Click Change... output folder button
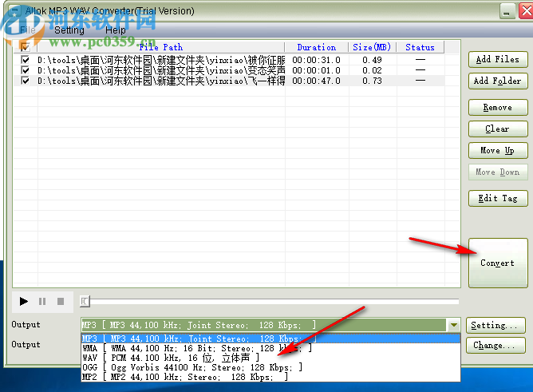 495,346
